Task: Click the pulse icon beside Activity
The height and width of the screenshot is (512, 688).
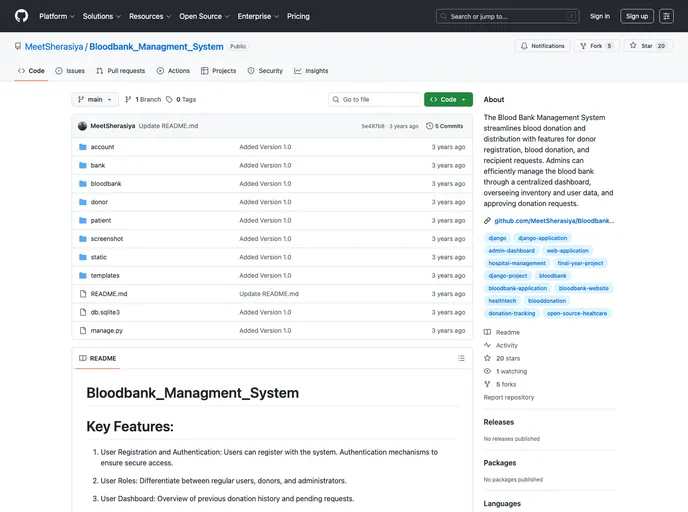Action: tap(487, 345)
